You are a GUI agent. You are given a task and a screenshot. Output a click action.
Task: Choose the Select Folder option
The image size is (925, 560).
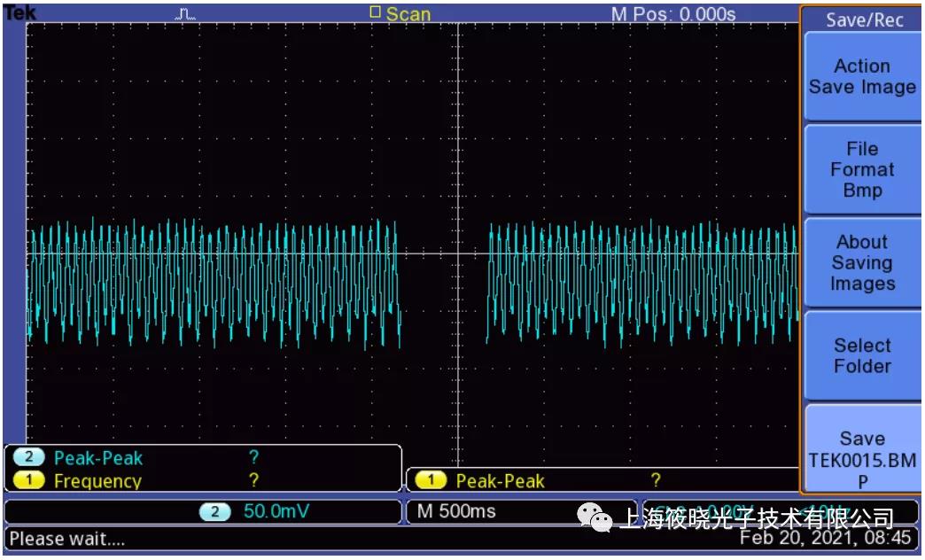click(x=861, y=356)
